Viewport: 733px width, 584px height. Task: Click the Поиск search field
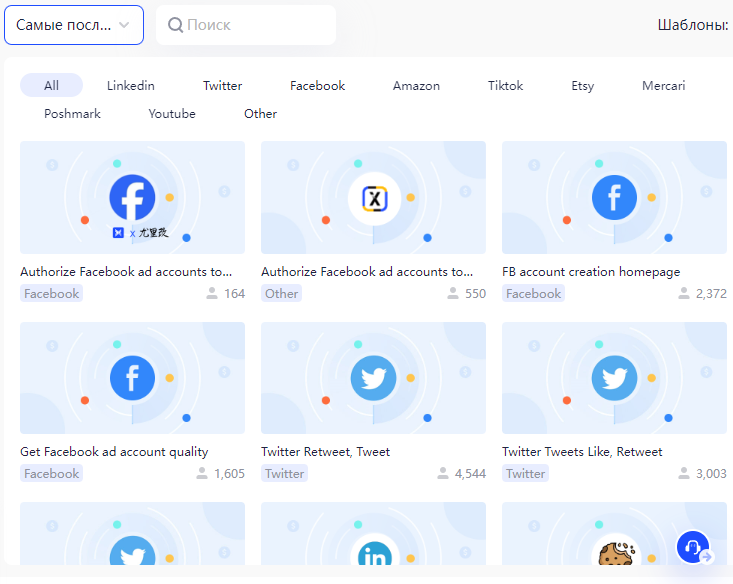point(246,25)
